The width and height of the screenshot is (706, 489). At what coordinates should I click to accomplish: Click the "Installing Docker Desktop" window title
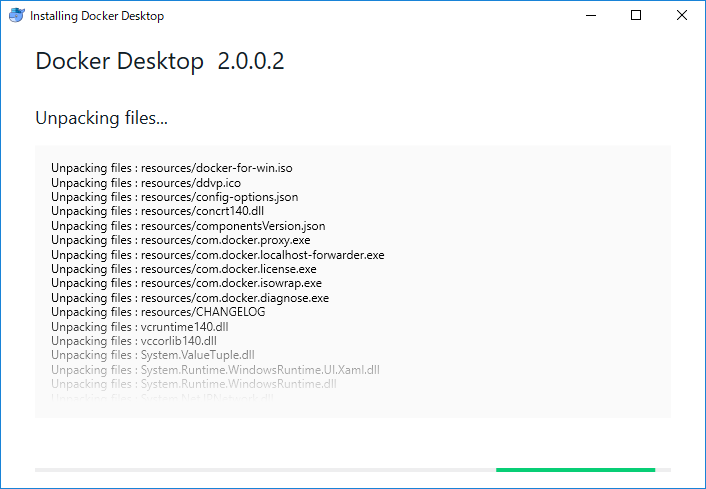tap(97, 16)
